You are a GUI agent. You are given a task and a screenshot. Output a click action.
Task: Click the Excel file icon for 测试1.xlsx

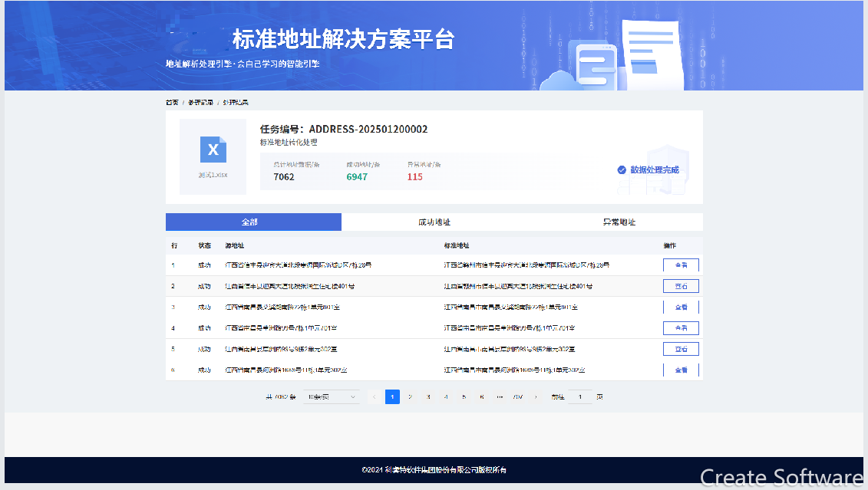point(213,150)
